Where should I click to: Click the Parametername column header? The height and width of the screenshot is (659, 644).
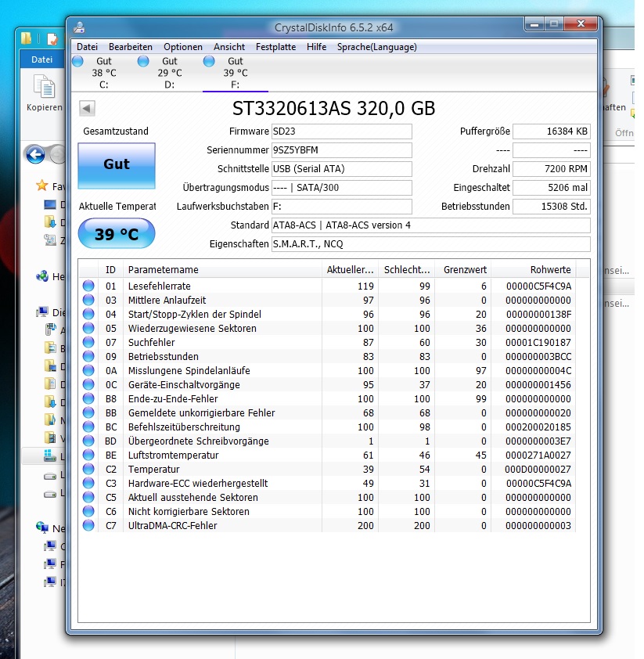pos(223,270)
